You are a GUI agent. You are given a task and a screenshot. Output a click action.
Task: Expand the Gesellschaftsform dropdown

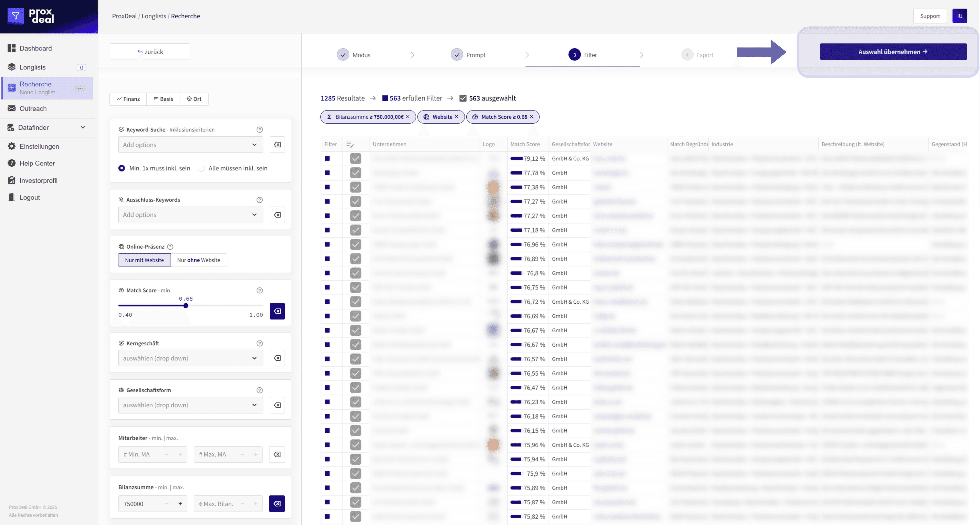tap(190, 405)
